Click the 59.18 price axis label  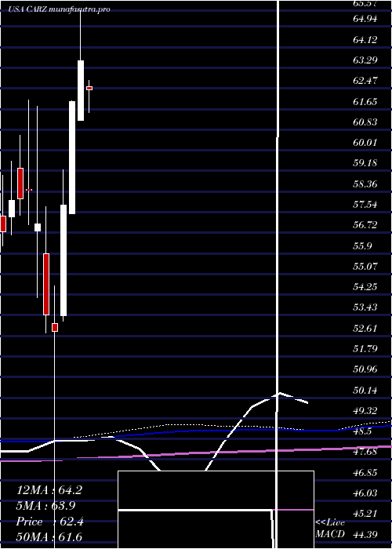click(x=365, y=163)
